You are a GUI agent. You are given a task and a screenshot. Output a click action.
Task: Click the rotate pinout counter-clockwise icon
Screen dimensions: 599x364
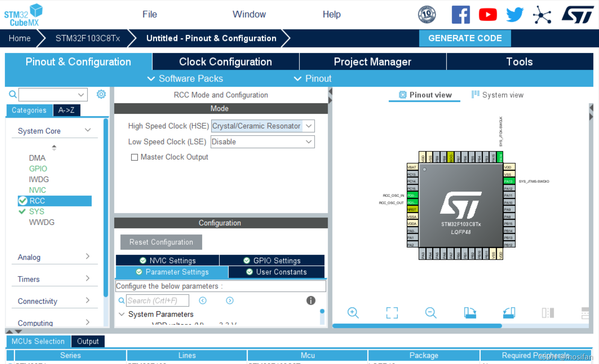point(509,313)
